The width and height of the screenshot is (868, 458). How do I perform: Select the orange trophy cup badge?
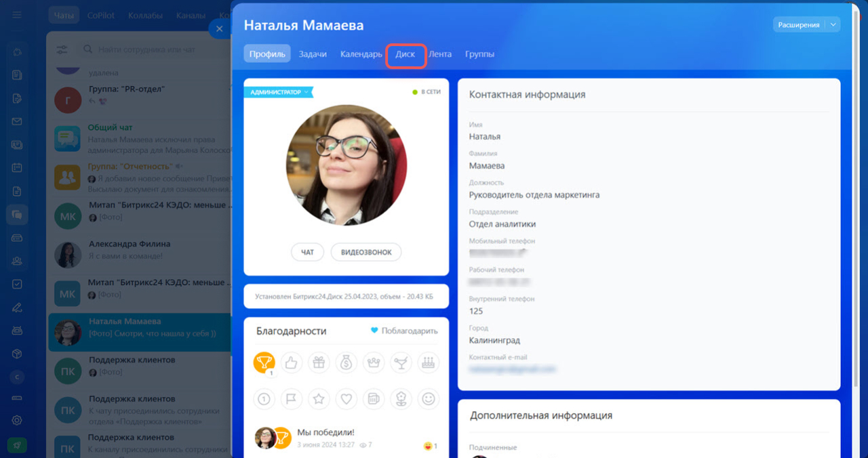[264, 362]
